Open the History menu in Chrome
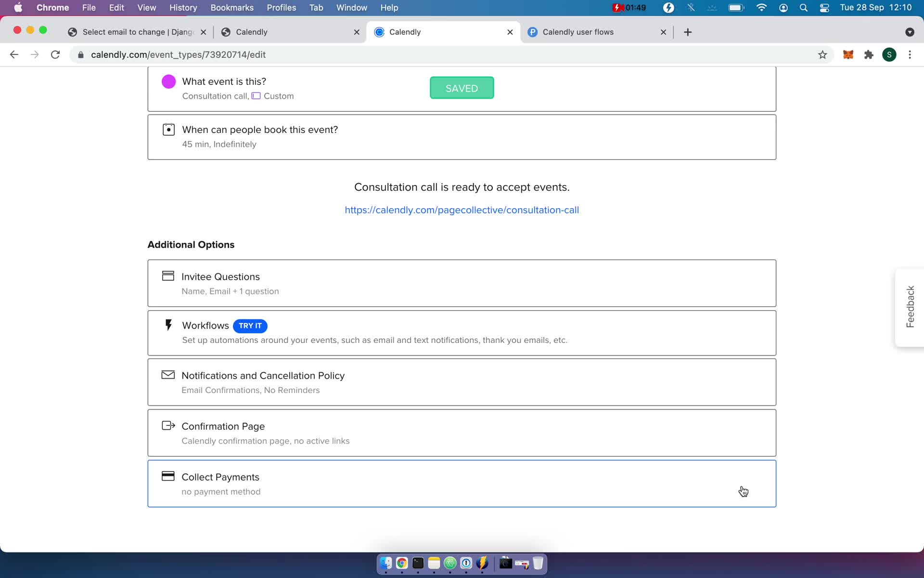The height and width of the screenshot is (578, 924). pyautogui.click(x=183, y=7)
